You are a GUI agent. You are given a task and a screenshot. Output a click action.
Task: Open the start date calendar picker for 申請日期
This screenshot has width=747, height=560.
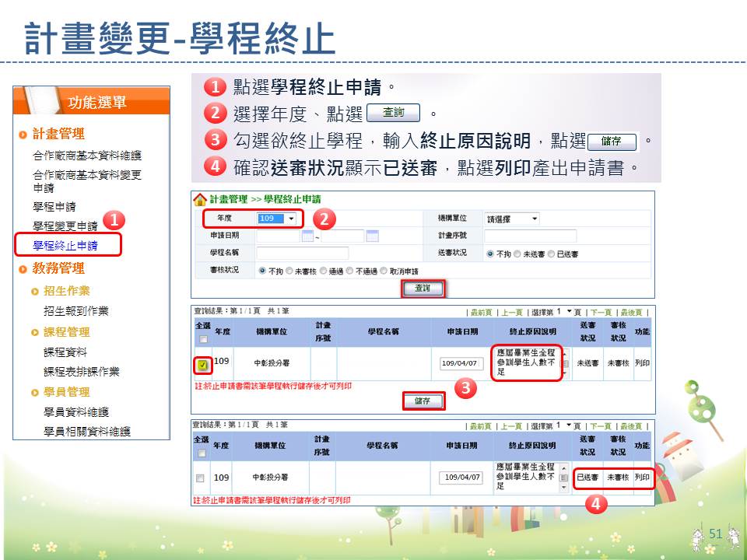(307, 236)
